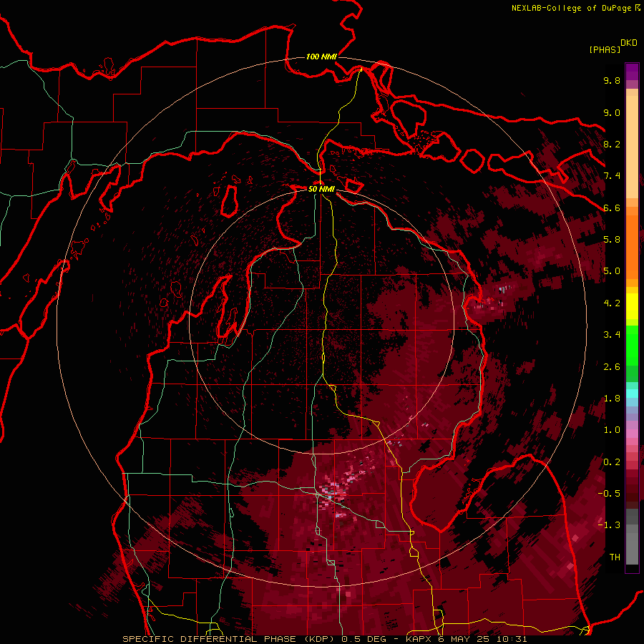Click the 5.0 scale value
The image size is (644, 644).
612,271
